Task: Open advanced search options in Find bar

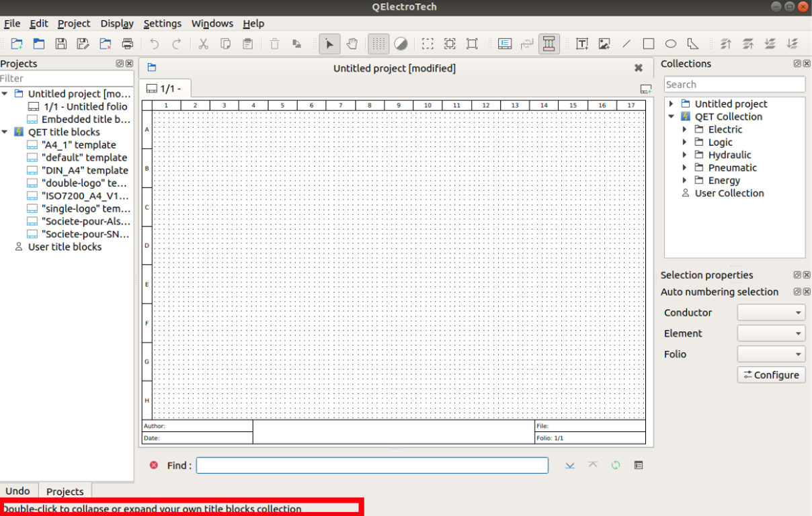Action: [x=639, y=465]
